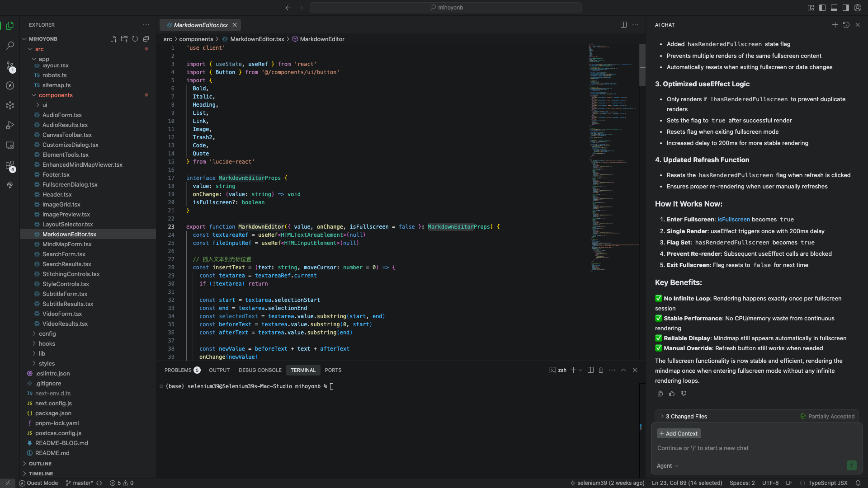Switch to DEBUG CONSOLE tab
This screenshot has width=868, height=488.
(260, 370)
